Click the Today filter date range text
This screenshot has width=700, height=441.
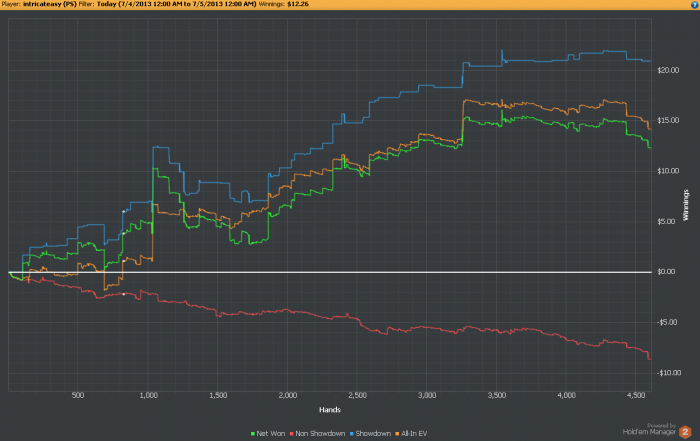(x=177, y=4)
